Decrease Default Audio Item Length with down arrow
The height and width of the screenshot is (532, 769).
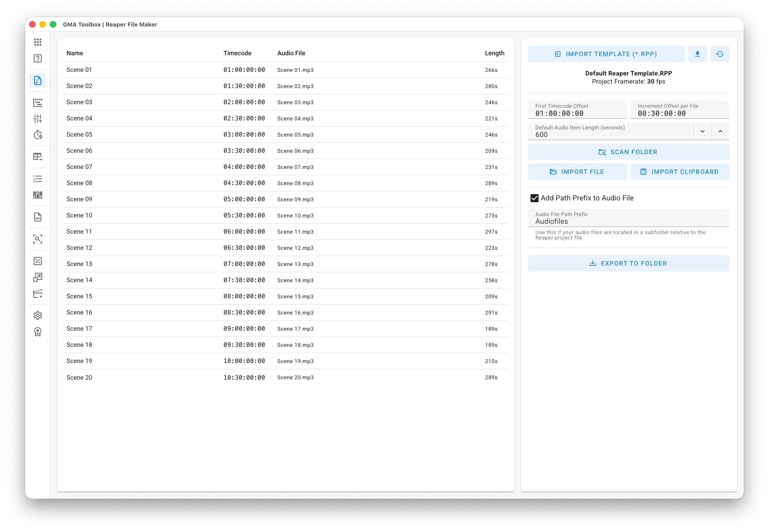(x=703, y=131)
